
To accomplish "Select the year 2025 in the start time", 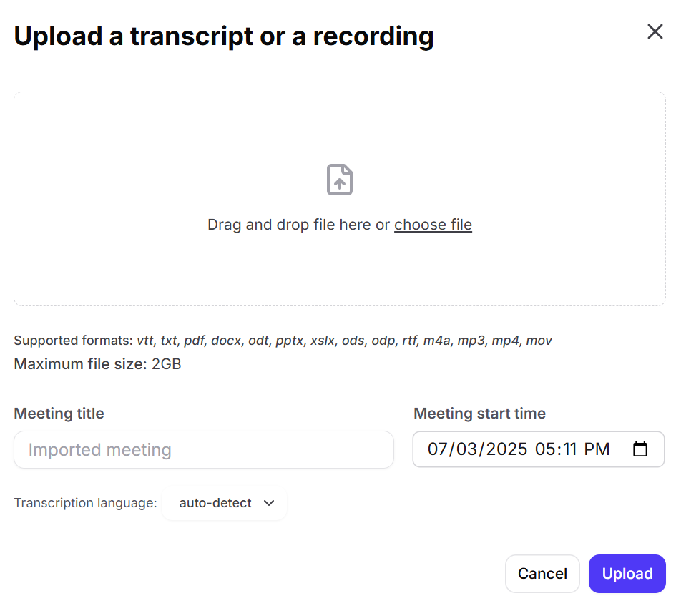I will tap(505, 449).
